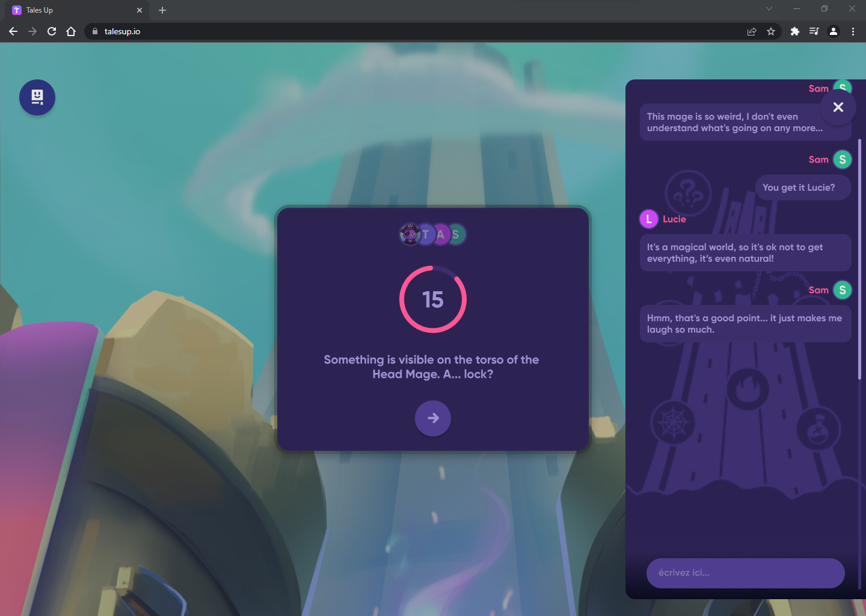The width and height of the screenshot is (866, 616).
Task: Click the pink 15-second countdown ring
Action: click(x=432, y=299)
